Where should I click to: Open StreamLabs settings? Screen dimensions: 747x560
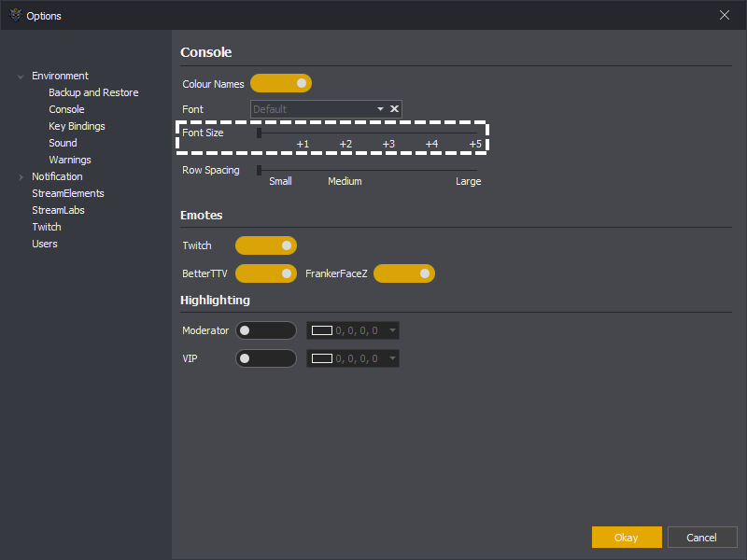[x=58, y=210]
